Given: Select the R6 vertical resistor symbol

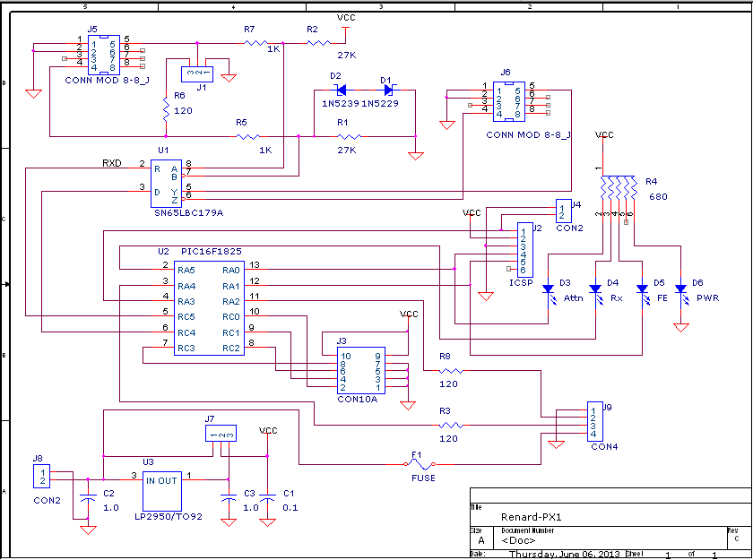Looking at the screenshot, I should pyautogui.click(x=166, y=110).
